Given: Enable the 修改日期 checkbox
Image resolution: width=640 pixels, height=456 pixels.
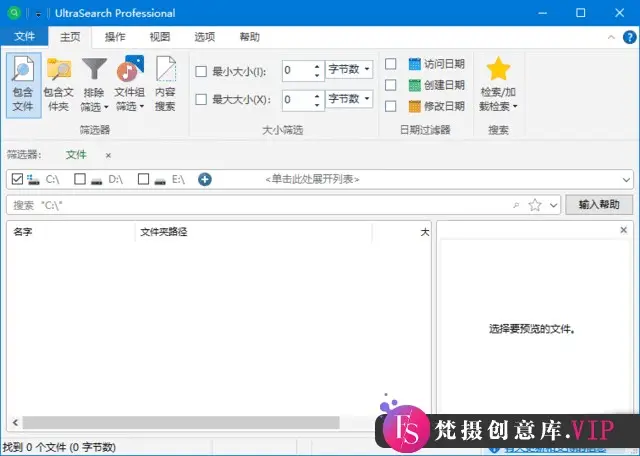Looking at the screenshot, I should 391,106.
